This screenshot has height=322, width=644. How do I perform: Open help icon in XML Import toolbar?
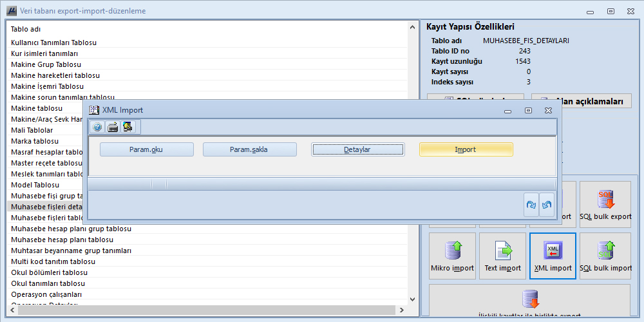[x=97, y=128]
